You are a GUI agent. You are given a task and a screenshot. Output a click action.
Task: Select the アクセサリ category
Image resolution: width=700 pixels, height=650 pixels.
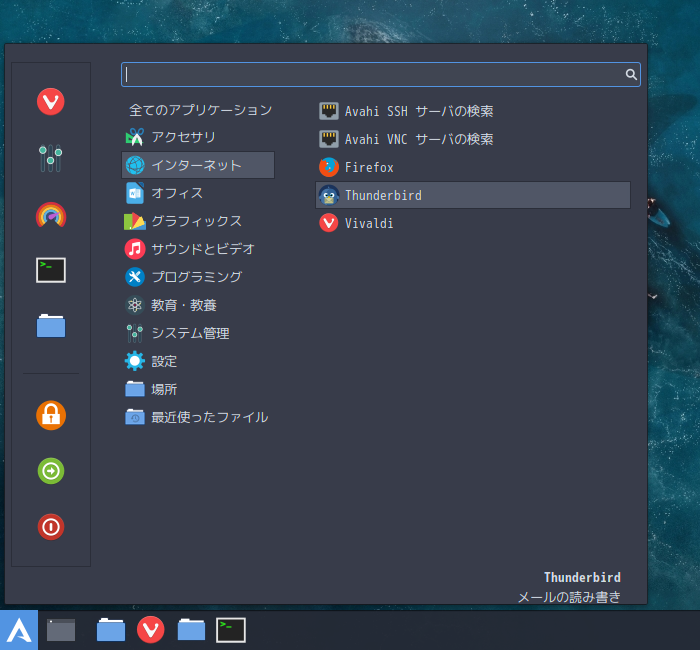(198, 137)
